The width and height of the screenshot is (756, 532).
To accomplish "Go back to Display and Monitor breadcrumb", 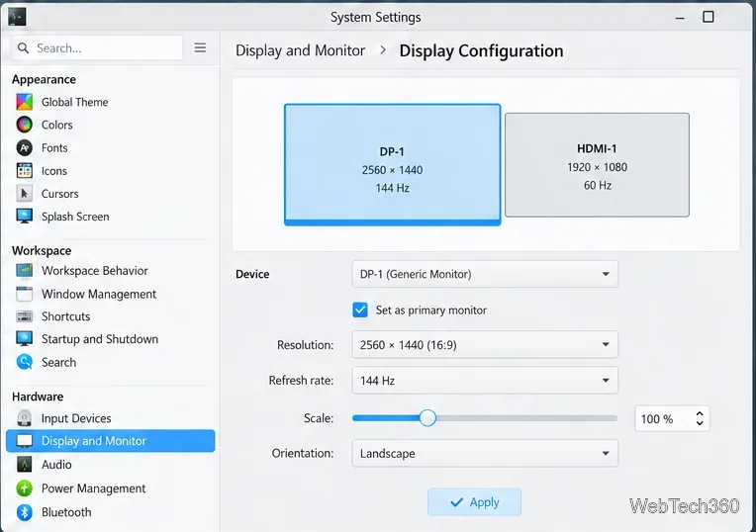I will click(300, 50).
